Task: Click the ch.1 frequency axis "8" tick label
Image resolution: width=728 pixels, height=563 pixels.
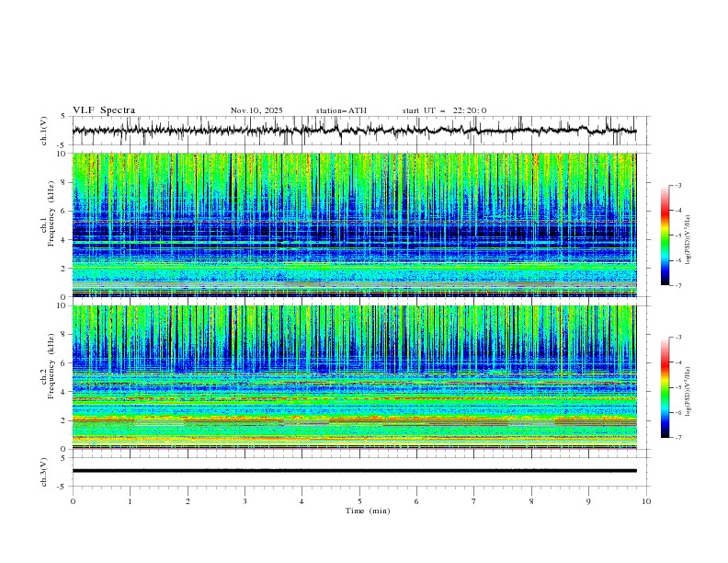Action: point(63,182)
